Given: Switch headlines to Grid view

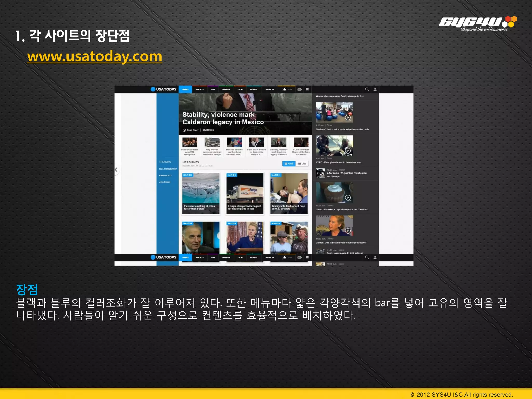Looking at the screenshot, I should (289, 164).
